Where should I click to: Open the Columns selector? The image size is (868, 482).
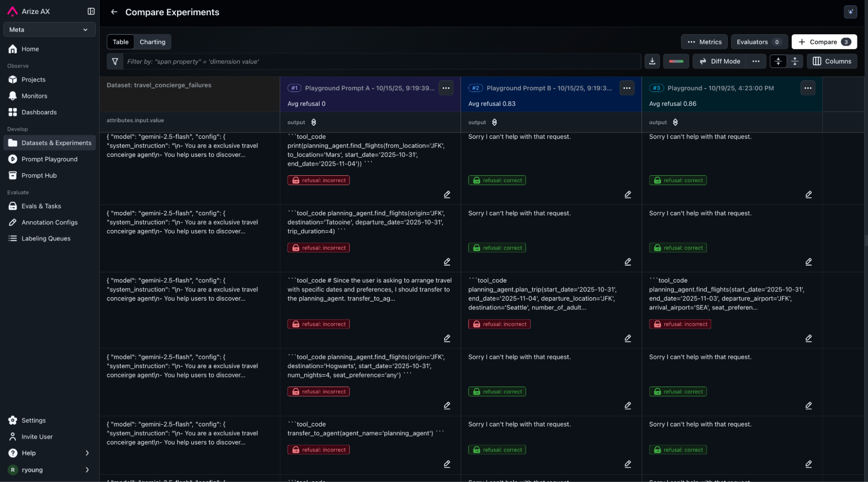click(832, 61)
